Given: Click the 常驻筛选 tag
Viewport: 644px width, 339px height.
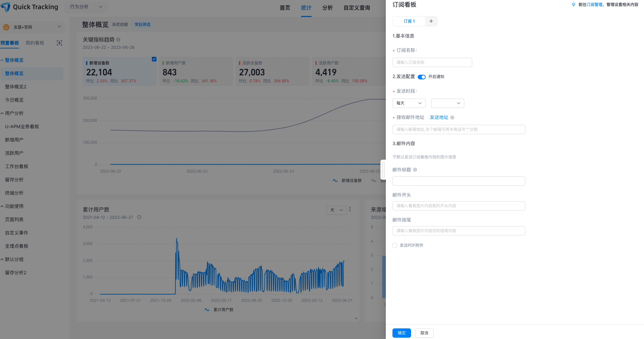Looking at the screenshot, I should 143,25.
